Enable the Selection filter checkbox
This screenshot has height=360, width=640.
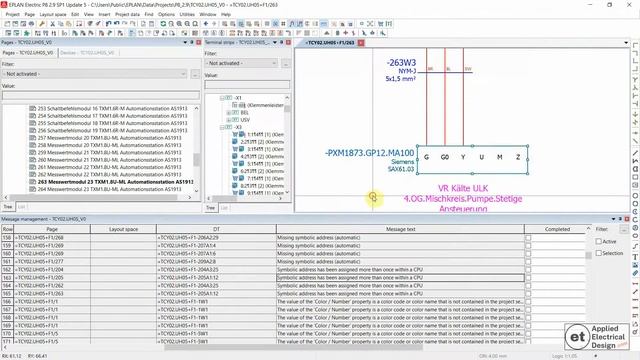[x=598, y=253]
